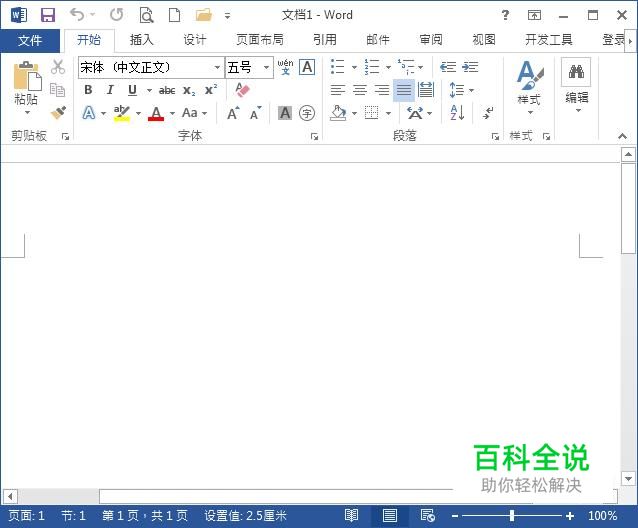The width and height of the screenshot is (638, 528).
Task: Toggle bold formatting
Action: (88, 90)
